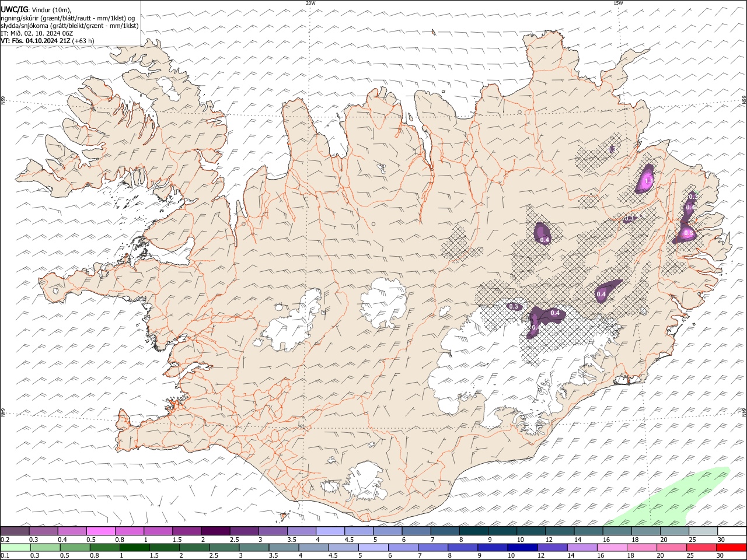
Task: Click the bright pink upper swatch labeled 0.5
Action: (x=100, y=531)
